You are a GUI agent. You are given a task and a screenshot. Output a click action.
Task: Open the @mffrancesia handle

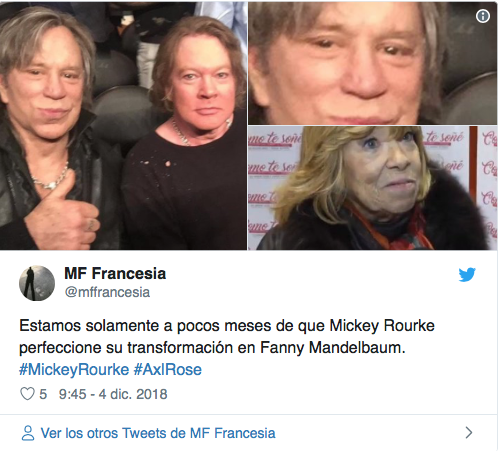pos(107,292)
